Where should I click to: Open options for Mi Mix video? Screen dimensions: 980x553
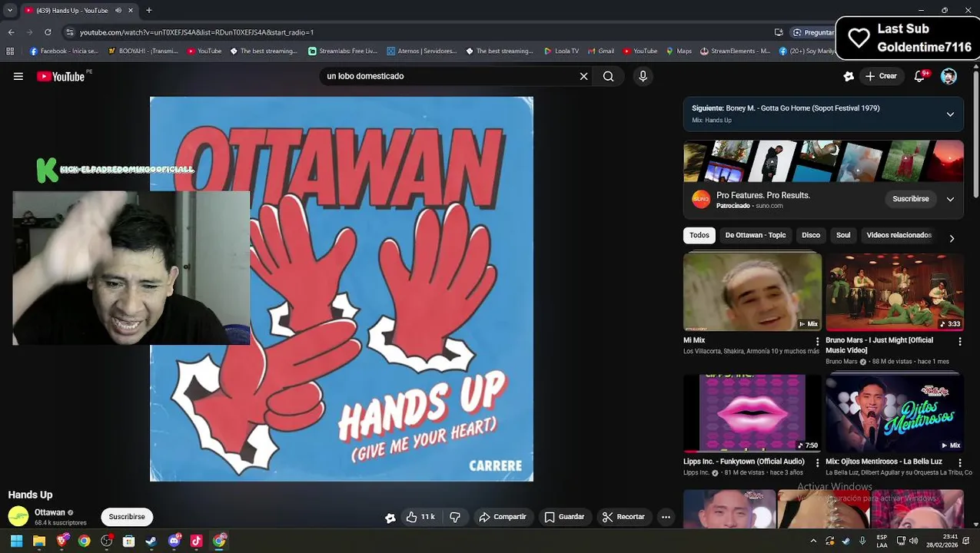[817, 342]
